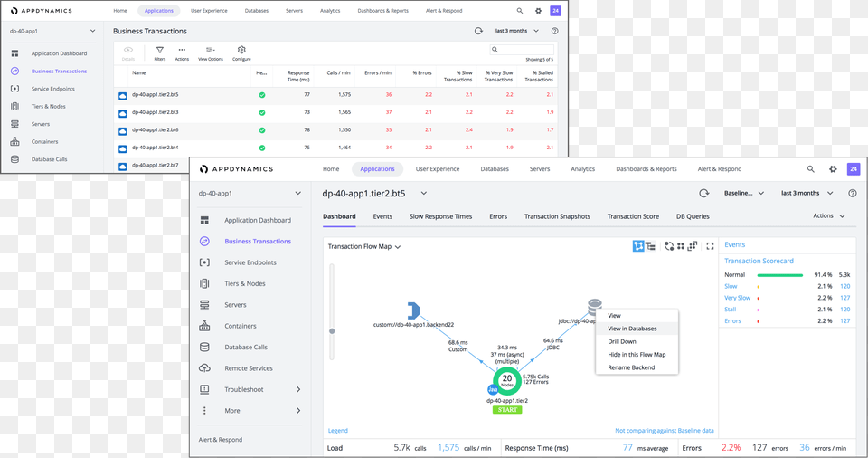Viewport: 868px width, 458px height.
Task: Click the JDBC database backend icon
Action: point(594,307)
